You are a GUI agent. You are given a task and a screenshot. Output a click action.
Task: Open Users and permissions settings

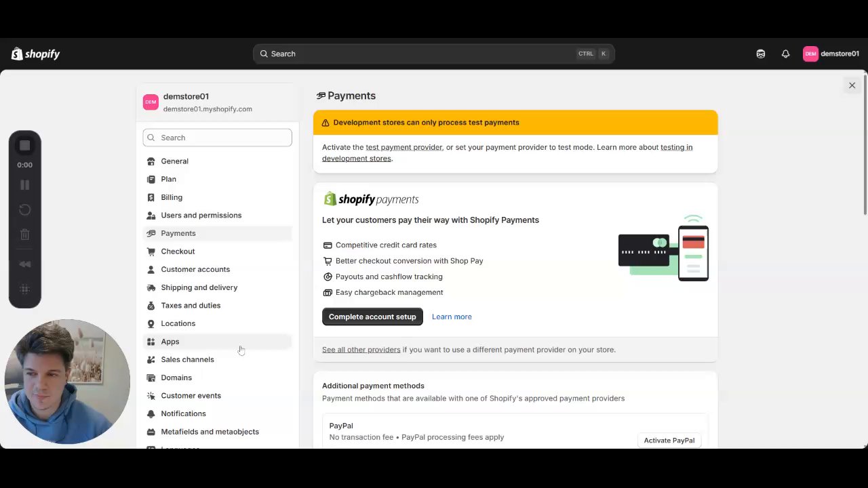tap(217, 216)
